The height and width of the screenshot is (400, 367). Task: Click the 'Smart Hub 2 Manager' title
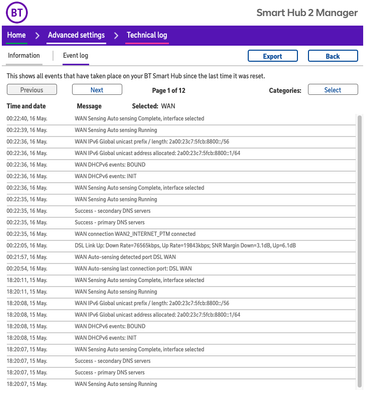pyautogui.click(x=307, y=13)
